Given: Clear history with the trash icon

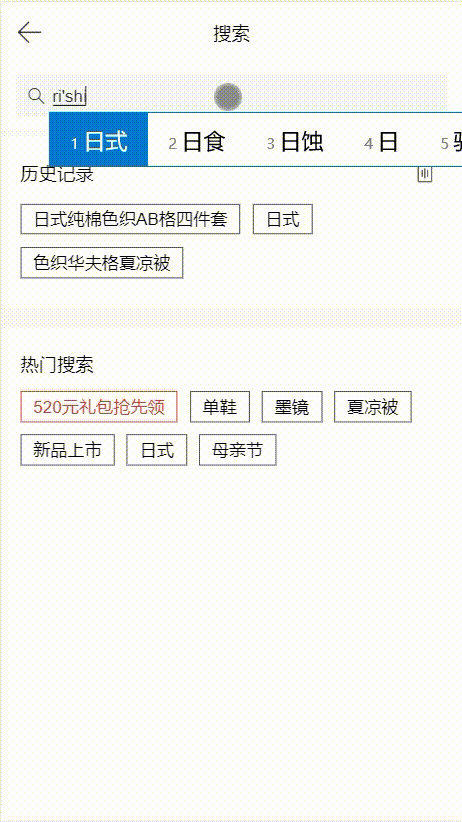Looking at the screenshot, I should 425,174.
